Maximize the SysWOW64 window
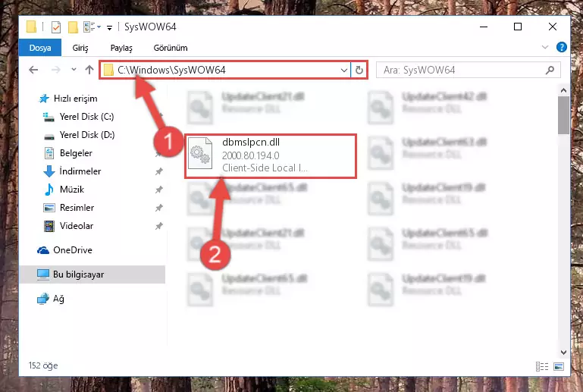This screenshot has height=392, width=583. pyautogui.click(x=518, y=27)
